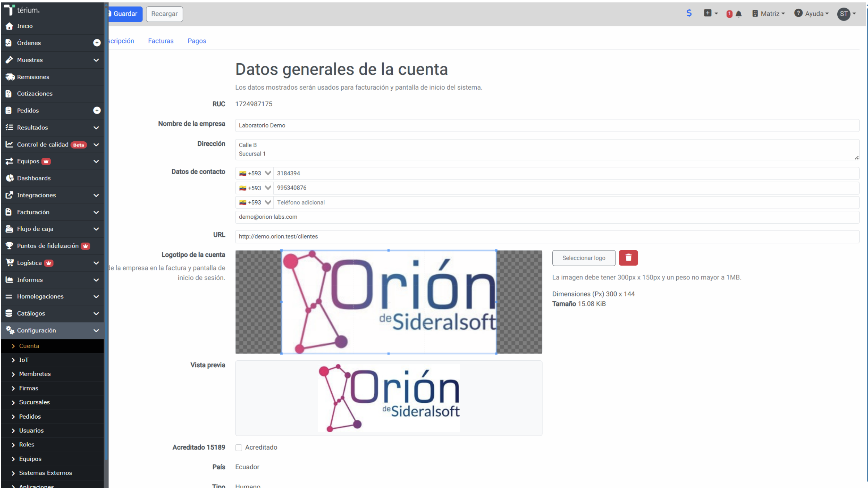Viewport: 868px width, 488px height.
Task: Expand the Resultados menu chevron
Action: point(96,128)
